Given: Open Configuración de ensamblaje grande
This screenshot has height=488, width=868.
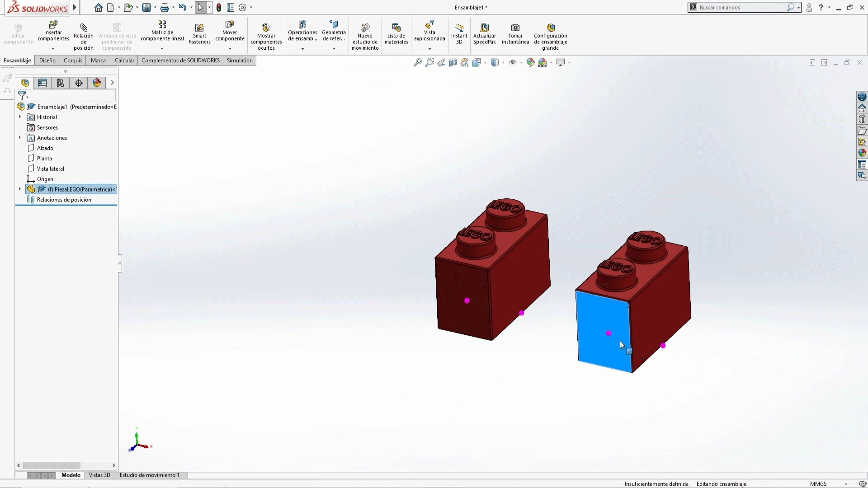Looking at the screenshot, I should tap(551, 36).
